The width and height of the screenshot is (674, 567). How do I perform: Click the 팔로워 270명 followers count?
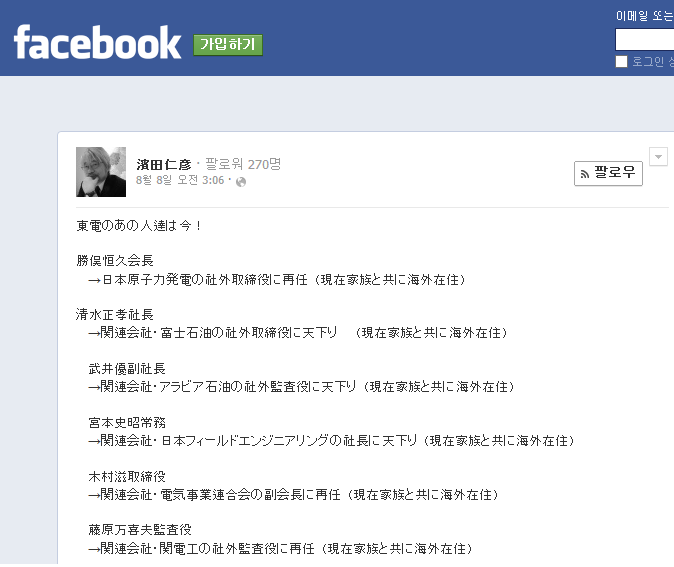click(243, 164)
